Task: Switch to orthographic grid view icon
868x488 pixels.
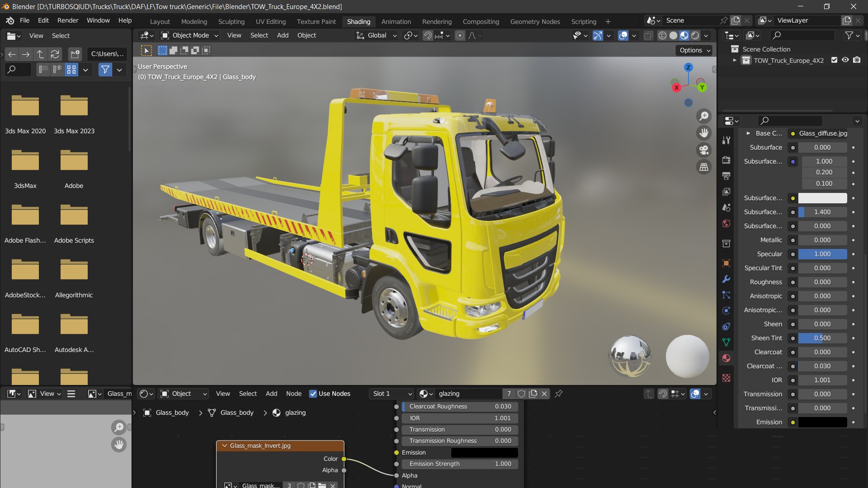Action: (704, 167)
